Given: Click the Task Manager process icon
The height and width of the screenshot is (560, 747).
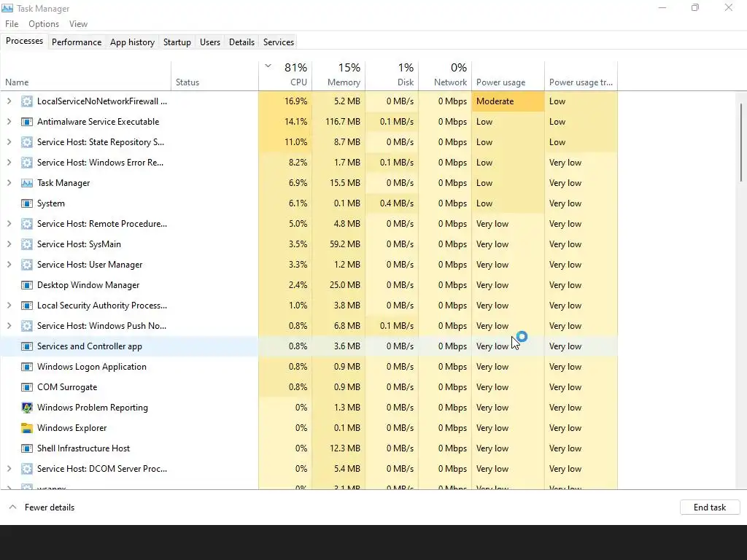Looking at the screenshot, I should click(27, 183).
